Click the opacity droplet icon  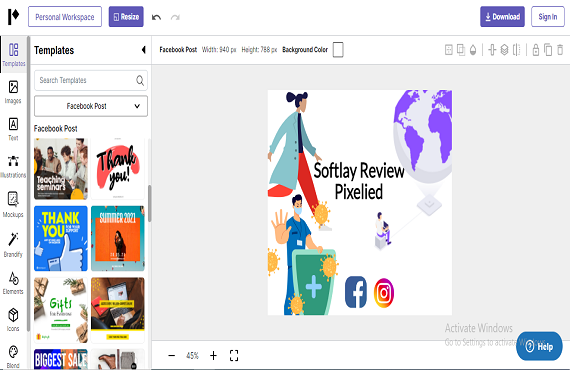473,50
